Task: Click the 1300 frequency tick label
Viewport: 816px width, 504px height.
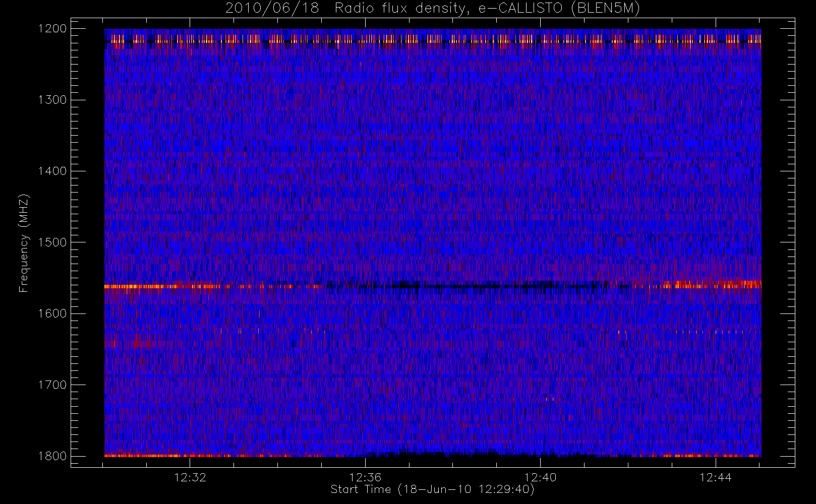Action: 53,100
